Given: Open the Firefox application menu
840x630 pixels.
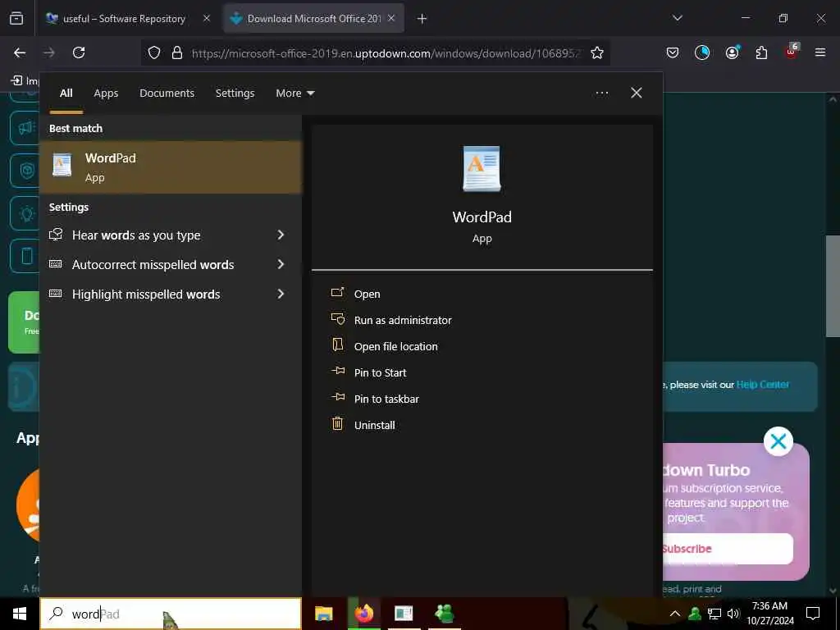Looking at the screenshot, I should coord(819,52).
